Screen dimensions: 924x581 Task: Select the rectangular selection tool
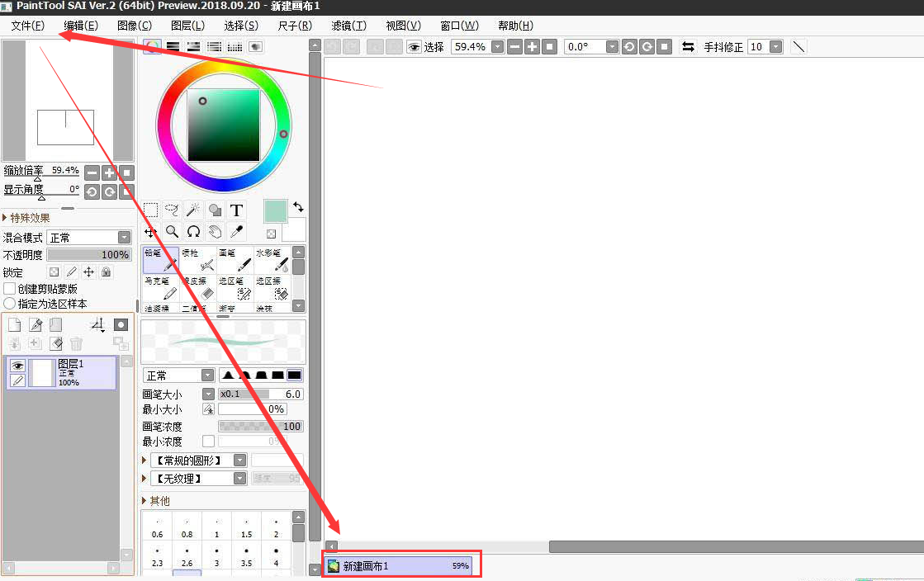click(x=151, y=210)
